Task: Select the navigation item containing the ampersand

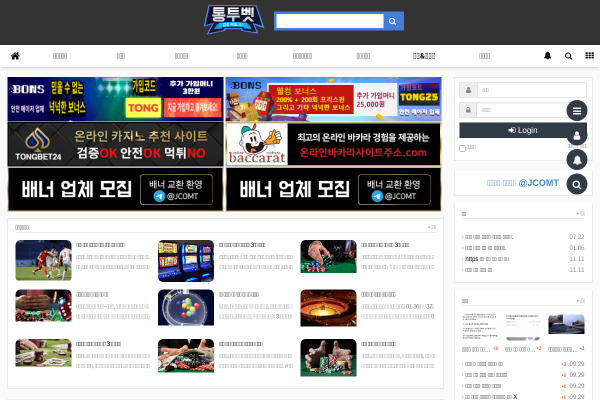Action: 424,56
